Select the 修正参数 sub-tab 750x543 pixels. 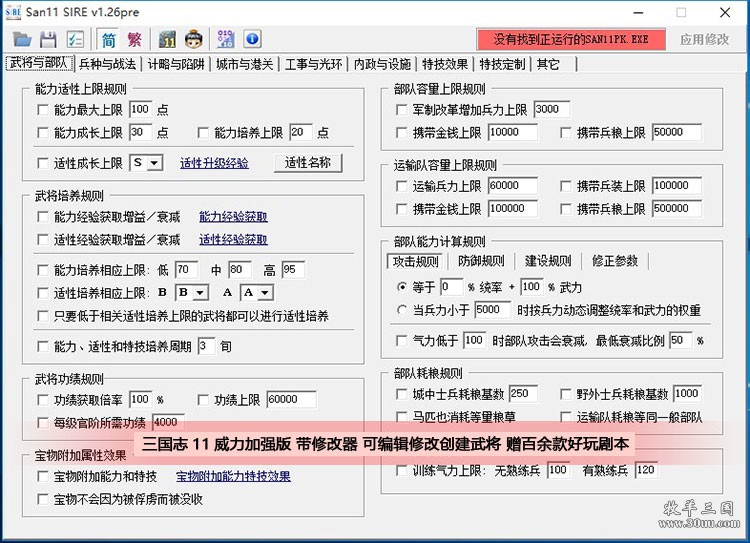point(615,261)
